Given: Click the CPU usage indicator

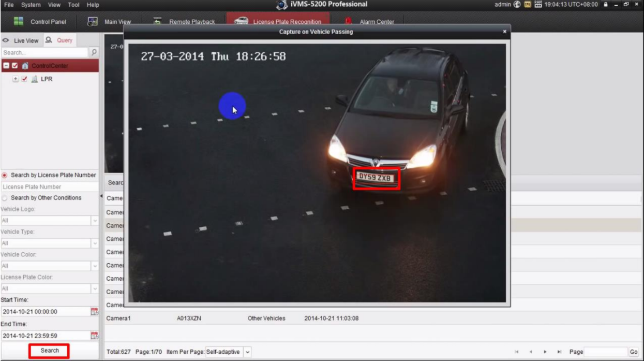Looking at the screenshot, I should point(527,5).
